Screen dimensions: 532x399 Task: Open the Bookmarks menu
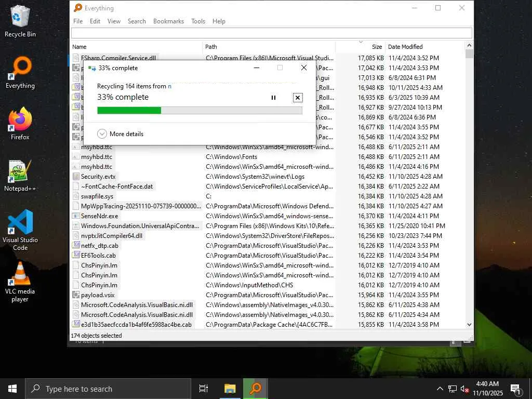tap(169, 21)
